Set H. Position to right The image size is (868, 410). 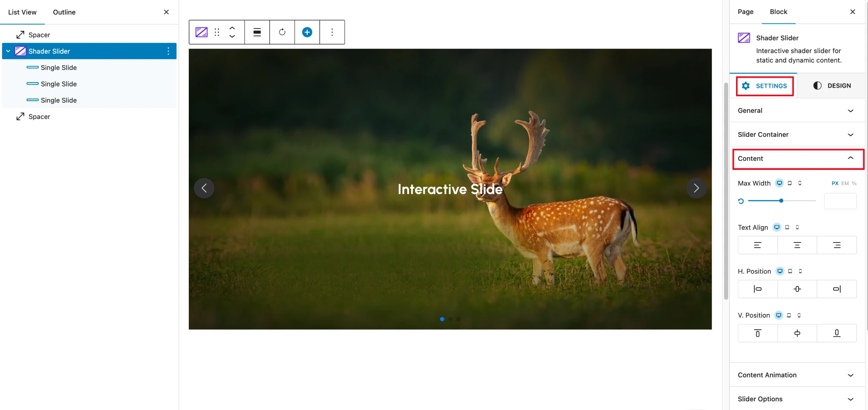(836, 289)
